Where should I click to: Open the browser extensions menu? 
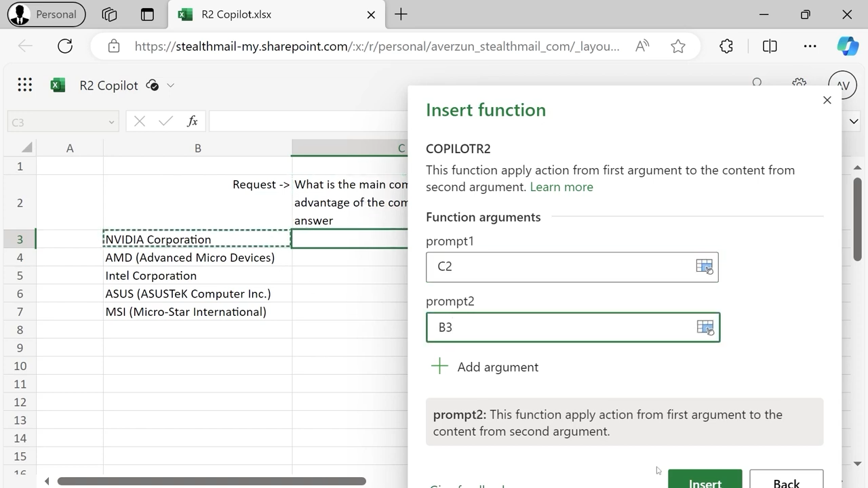726,46
